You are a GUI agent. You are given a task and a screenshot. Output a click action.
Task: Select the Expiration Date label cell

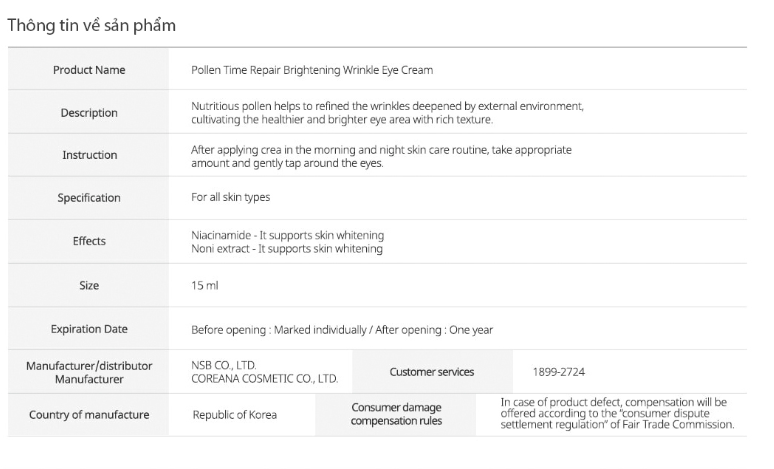89,329
